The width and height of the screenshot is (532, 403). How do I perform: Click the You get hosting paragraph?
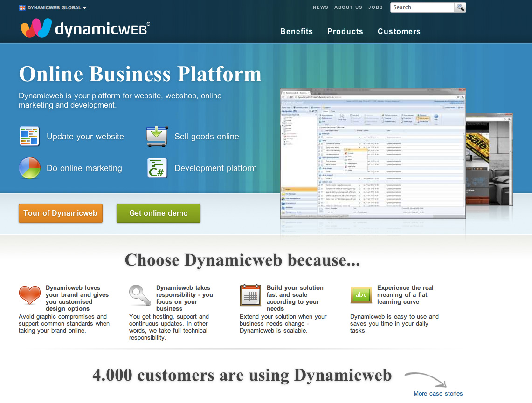(x=169, y=327)
